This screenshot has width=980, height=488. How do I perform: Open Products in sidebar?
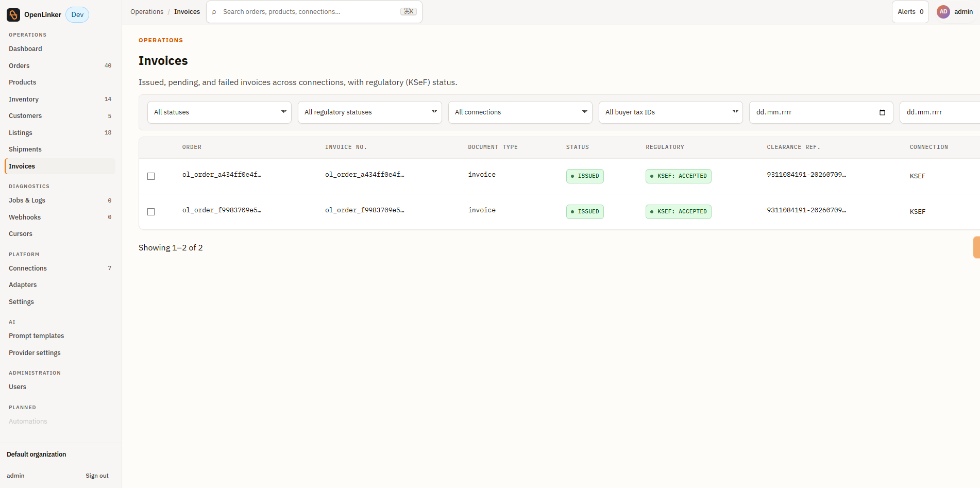(60, 82)
